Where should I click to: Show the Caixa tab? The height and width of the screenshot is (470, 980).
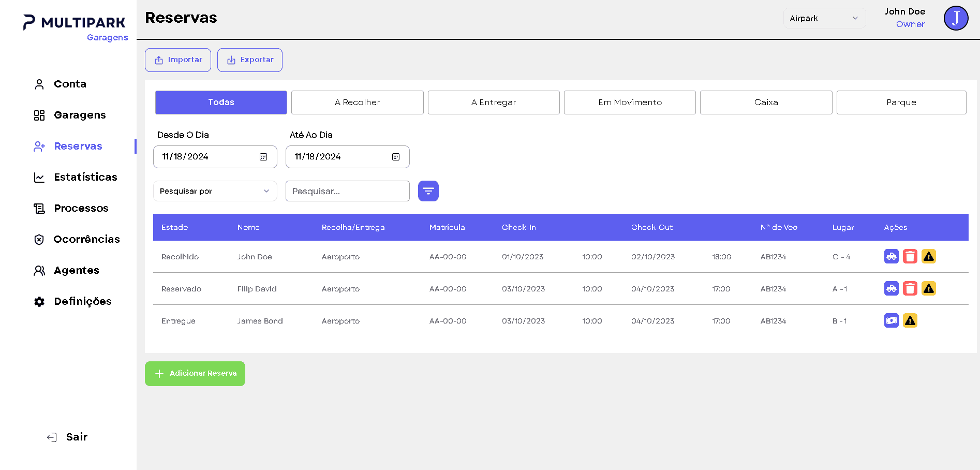point(766,102)
